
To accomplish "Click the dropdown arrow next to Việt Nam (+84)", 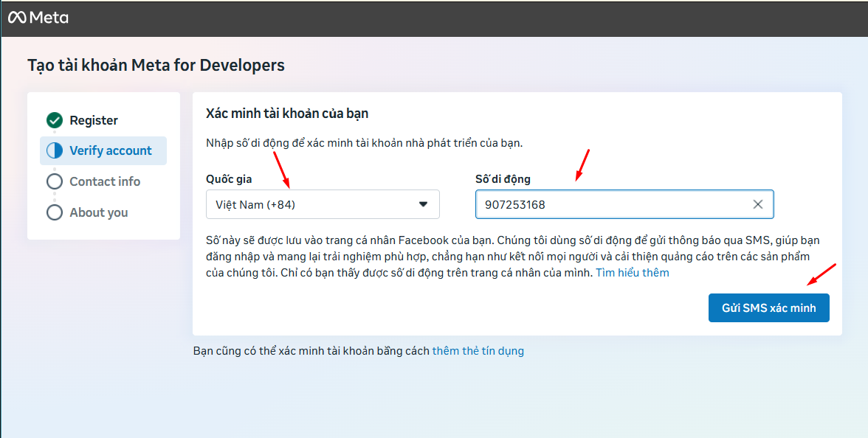I will pyautogui.click(x=424, y=205).
